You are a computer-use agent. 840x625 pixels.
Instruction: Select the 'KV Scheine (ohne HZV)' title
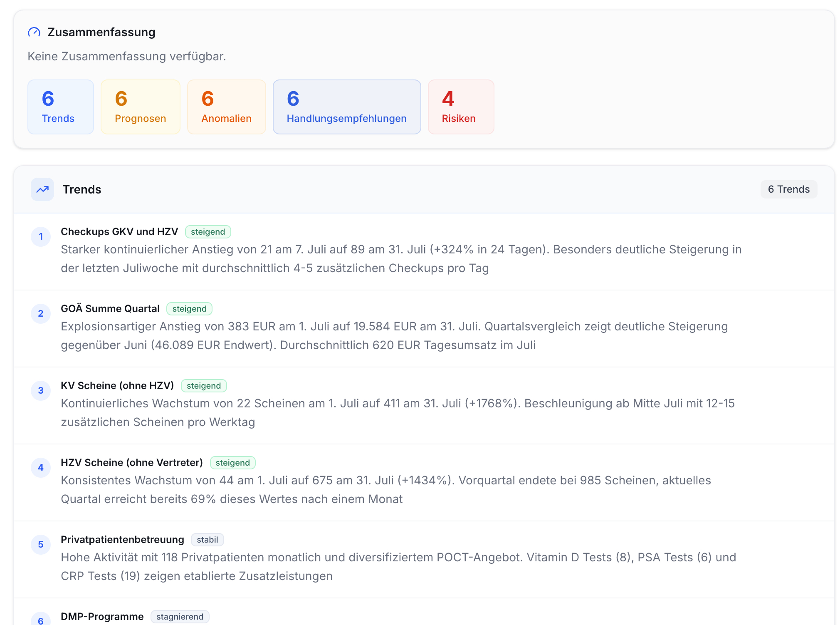117,386
